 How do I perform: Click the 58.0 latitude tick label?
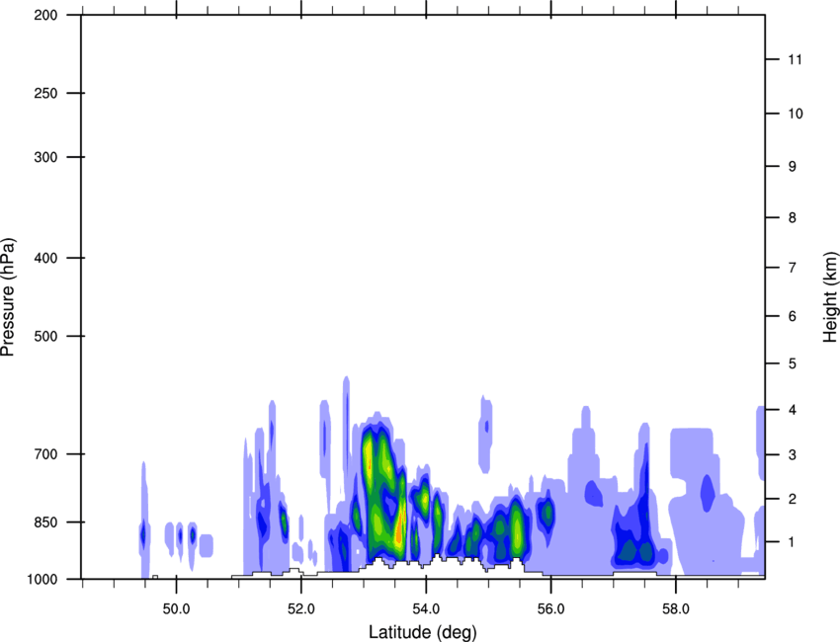click(x=676, y=609)
